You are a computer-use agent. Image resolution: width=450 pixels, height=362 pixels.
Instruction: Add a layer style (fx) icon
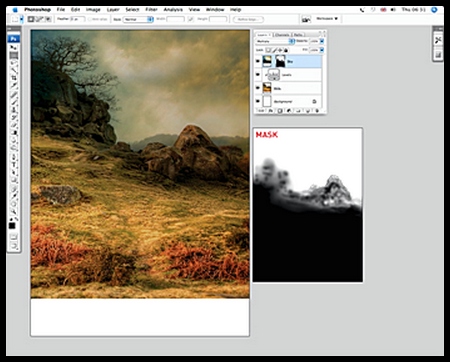pos(271,111)
